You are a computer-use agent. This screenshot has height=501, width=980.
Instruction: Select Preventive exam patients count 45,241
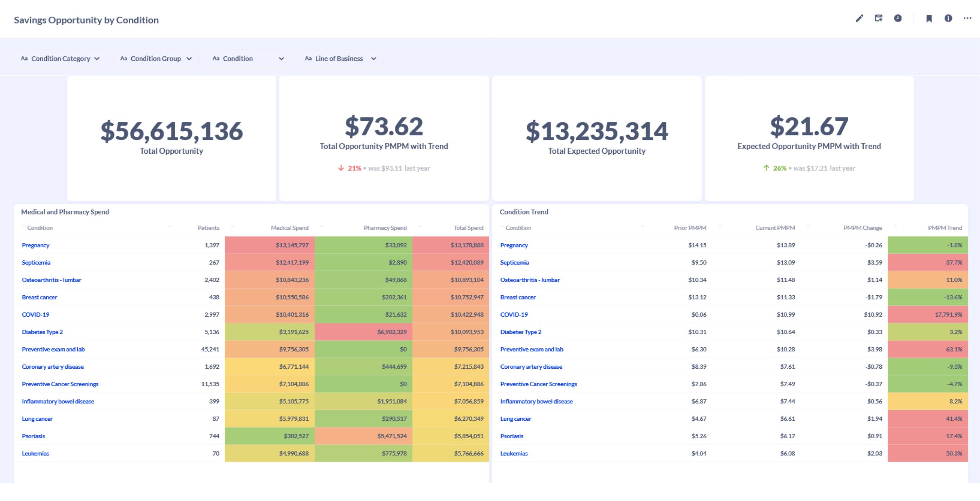click(x=210, y=349)
